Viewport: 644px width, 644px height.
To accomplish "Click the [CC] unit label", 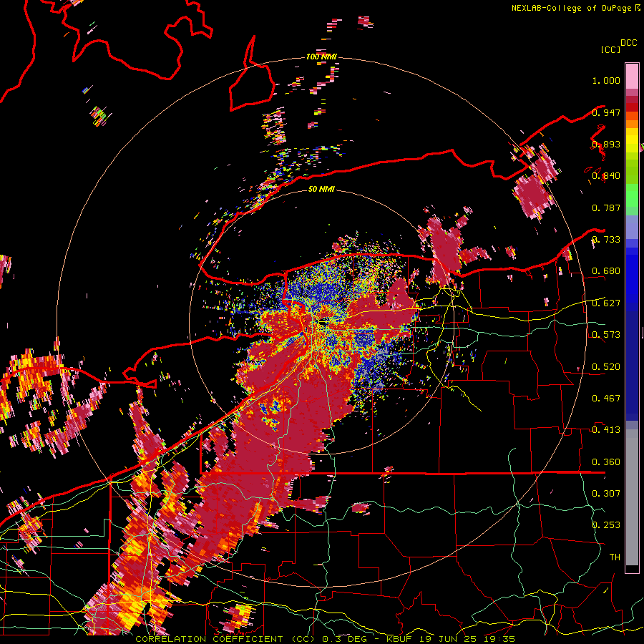I will coord(610,49).
